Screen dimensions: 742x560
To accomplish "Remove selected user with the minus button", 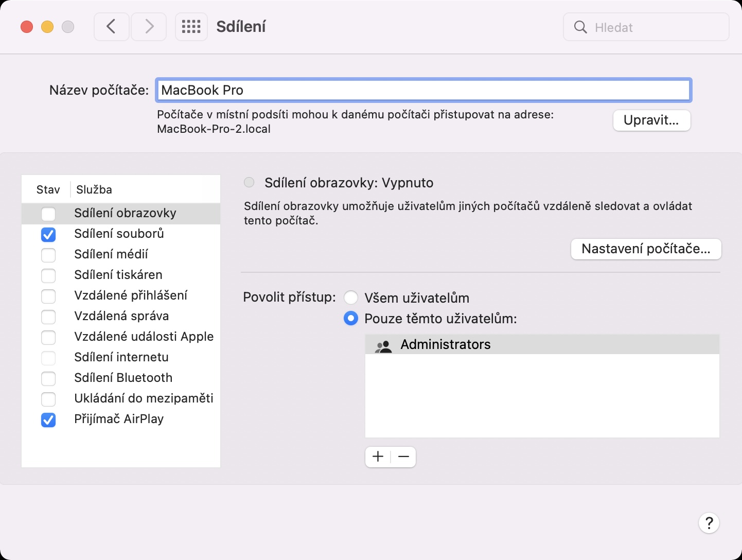I will [x=403, y=457].
